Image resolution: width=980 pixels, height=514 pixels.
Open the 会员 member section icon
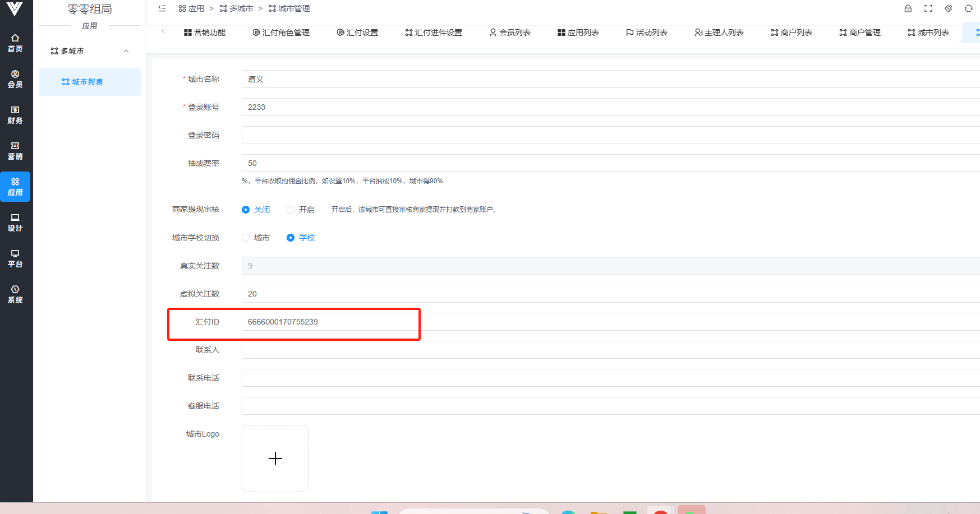pos(15,79)
